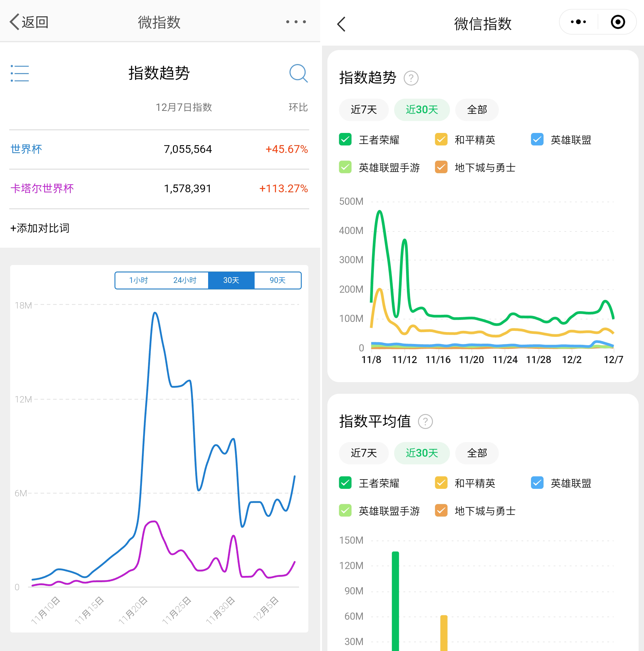Screen dimensions: 644x651
Task: Go back using 微信指数 header arrow
Action: point(341,24)
